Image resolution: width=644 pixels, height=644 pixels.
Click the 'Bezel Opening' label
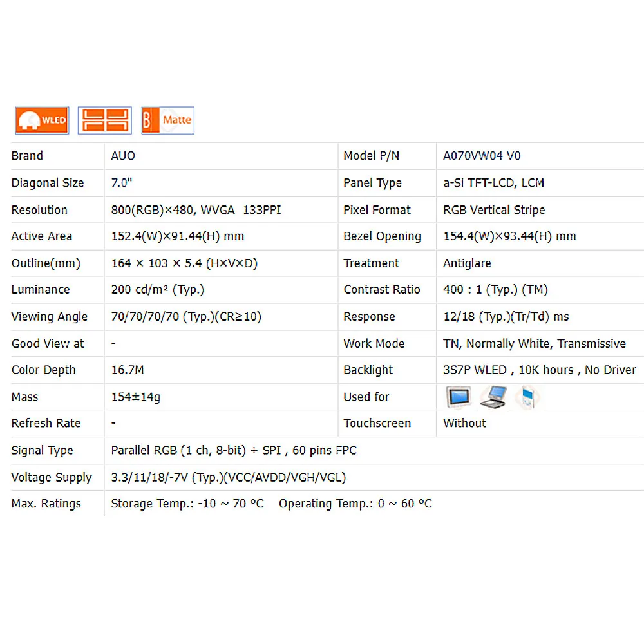tap(383, 236)
